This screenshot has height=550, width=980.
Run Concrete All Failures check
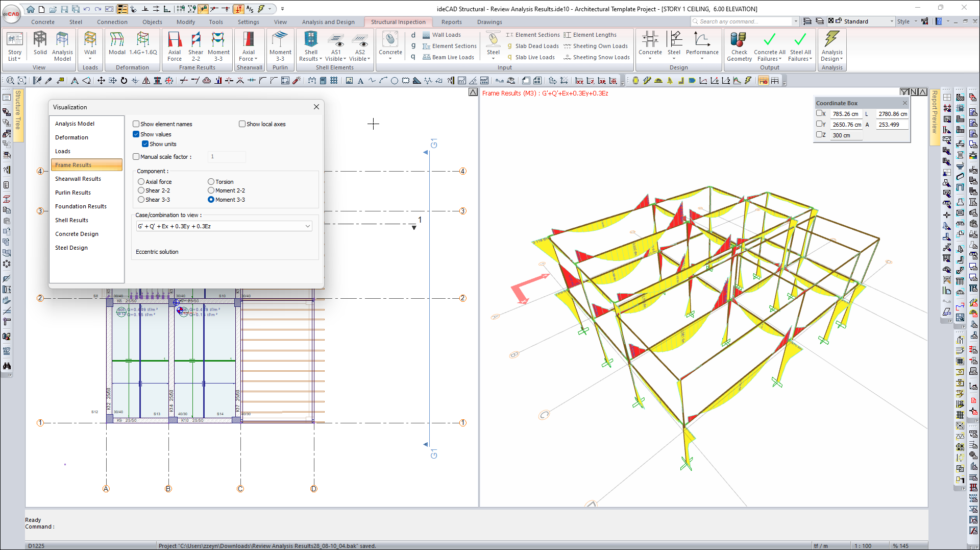(x=769, y=45)
